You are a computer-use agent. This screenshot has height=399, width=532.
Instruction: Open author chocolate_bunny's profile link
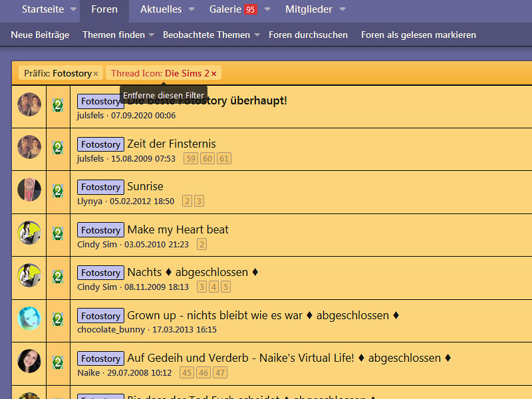point(111,330)
